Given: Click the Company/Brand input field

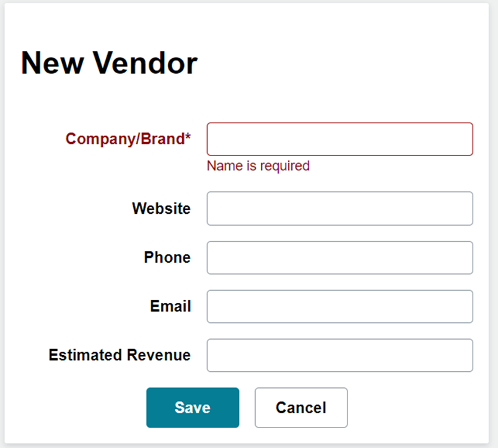Looking at the screenshot, I should [x=339, y=139].
